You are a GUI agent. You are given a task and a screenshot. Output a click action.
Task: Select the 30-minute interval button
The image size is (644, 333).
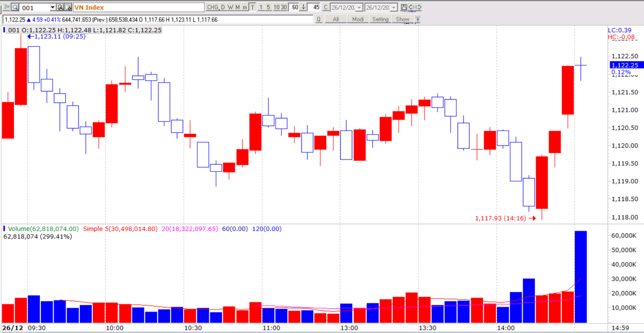pos(283,8)
